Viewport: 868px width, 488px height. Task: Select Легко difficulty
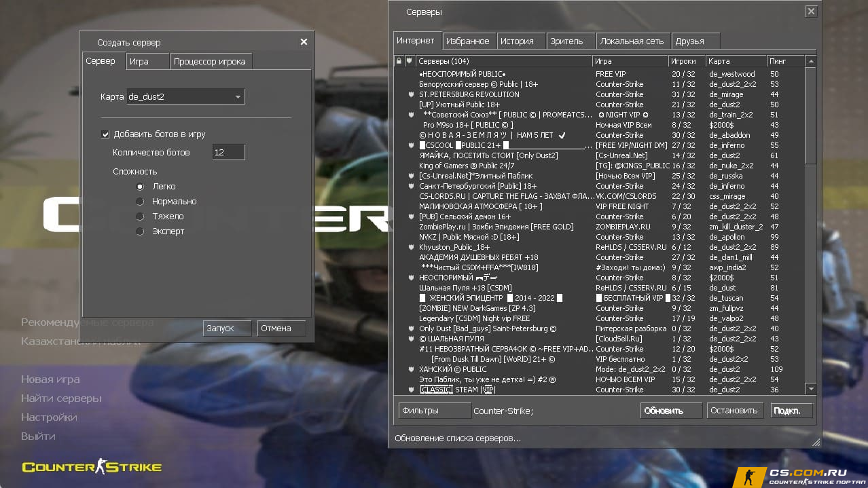tap(140, 186)
